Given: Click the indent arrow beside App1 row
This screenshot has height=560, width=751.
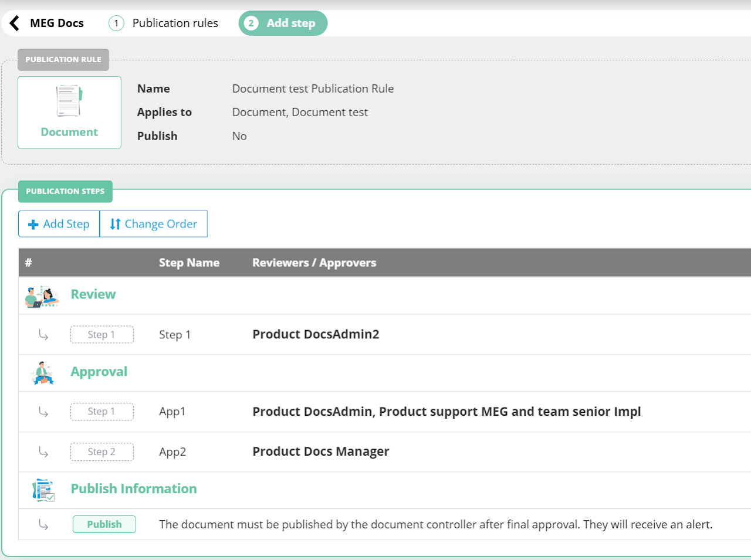Looking at the screenshot, I should pos(43,412).
